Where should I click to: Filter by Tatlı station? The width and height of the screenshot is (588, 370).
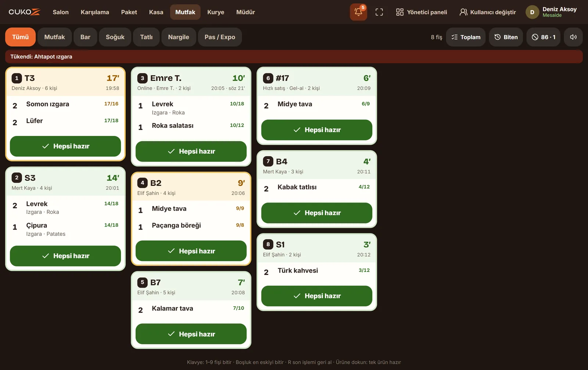(x=146, y=37)
